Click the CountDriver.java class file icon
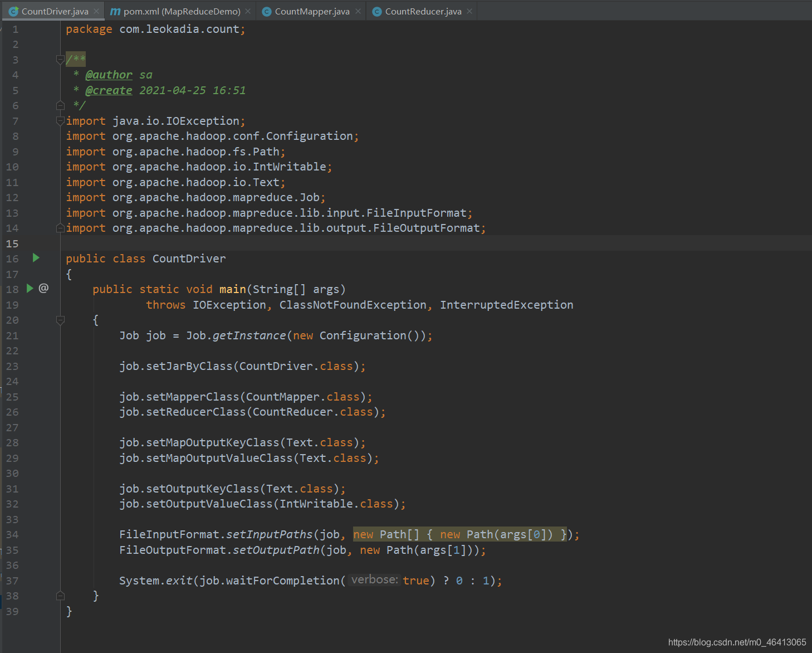Image resolution: width=812 pixels, height=653 pixels. [x=14, y=11]
